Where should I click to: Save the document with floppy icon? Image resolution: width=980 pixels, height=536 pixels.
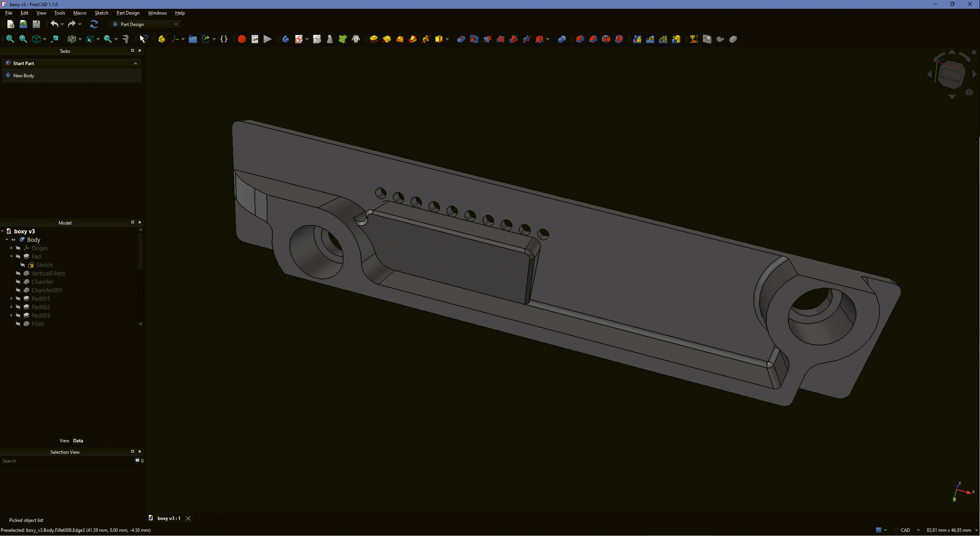point(36,24)
